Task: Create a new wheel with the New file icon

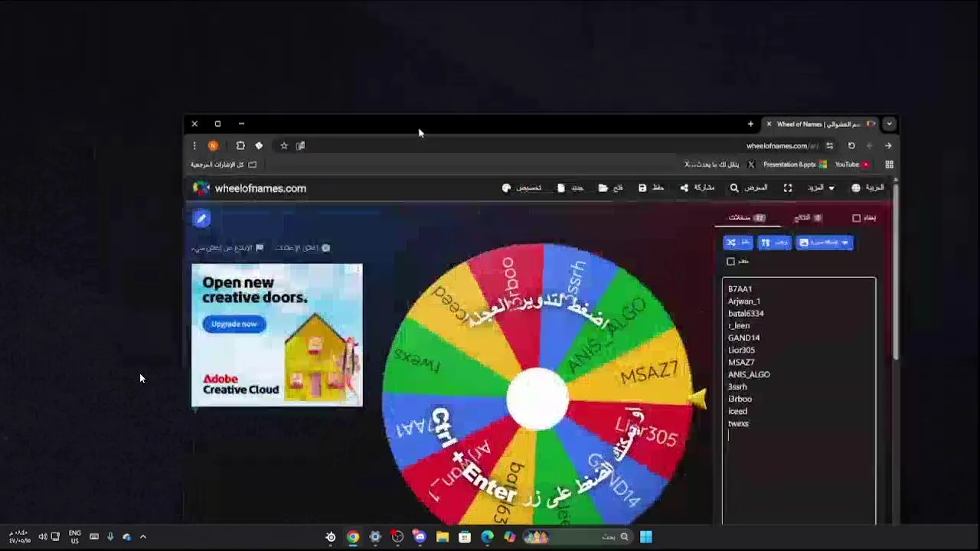Action: pos(561,188)
